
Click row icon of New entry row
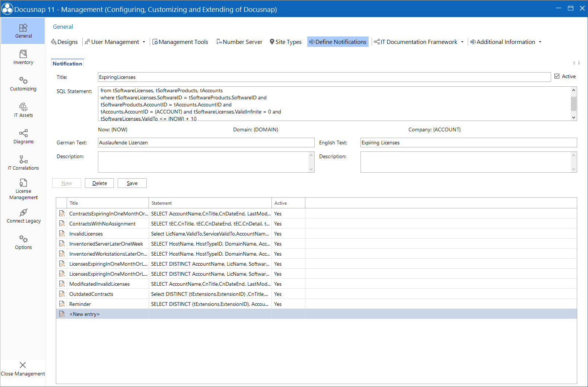click(62, 314)
